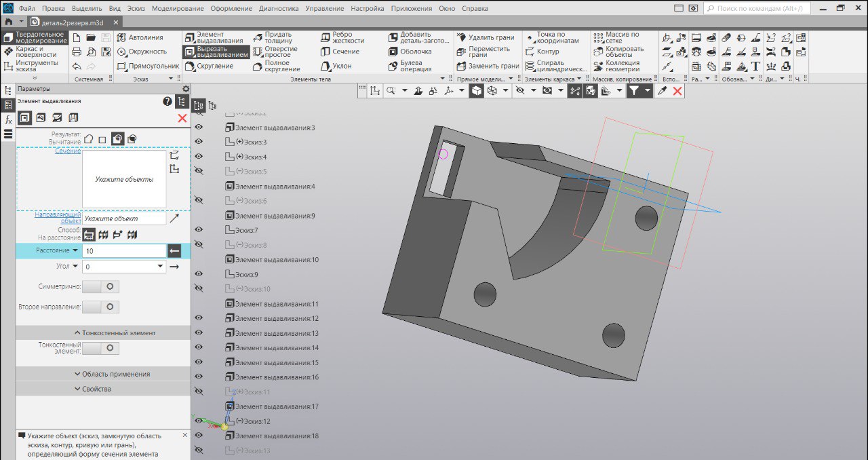Image resolution: width=868 pixels, height=460 pixels.
Task: Click the undo arrow icon
Action: tap(77, 66)
